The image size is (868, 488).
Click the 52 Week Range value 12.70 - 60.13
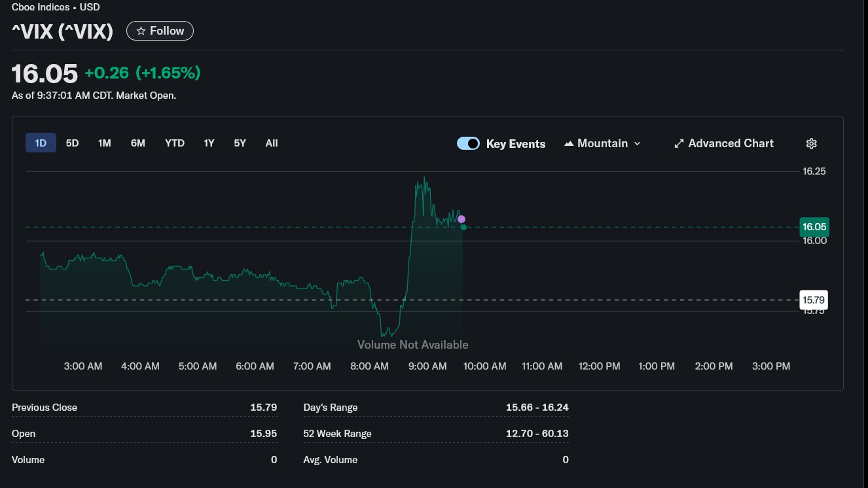[537, 434]
